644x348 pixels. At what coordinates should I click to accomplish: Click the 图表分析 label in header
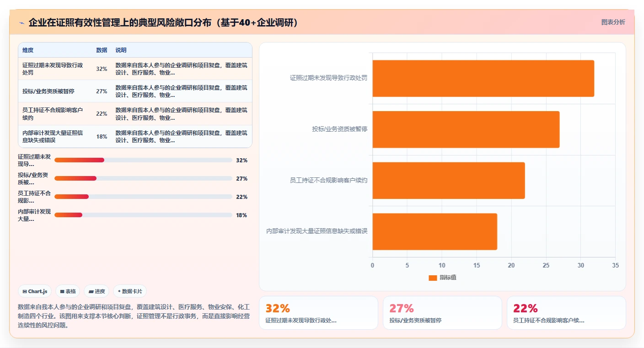tap(613, 22)
